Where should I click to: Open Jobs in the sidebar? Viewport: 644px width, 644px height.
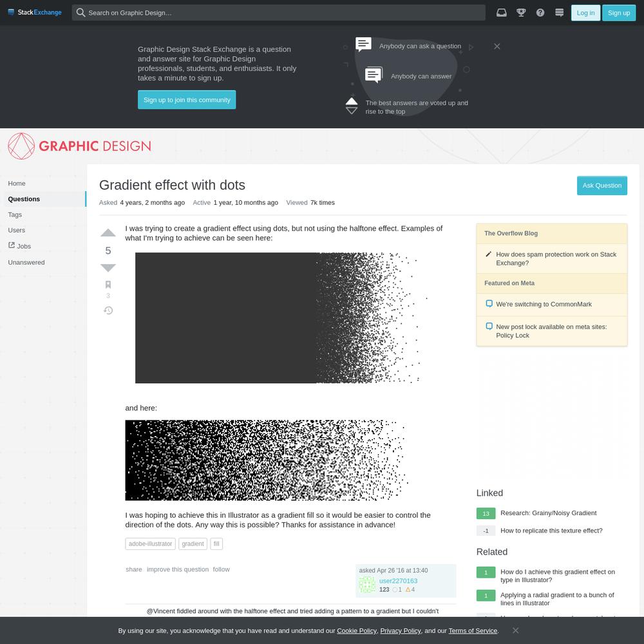20,246
